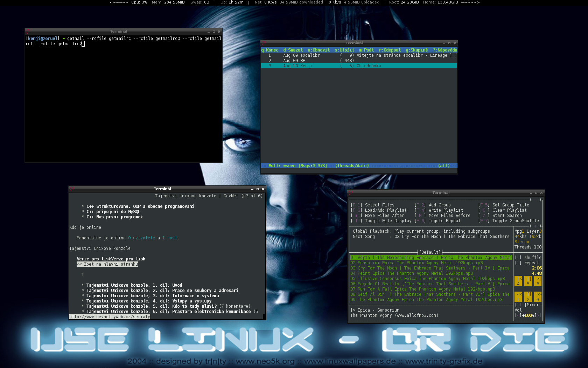This screenshot has height=368, width=588.
Task: Click m:Psát in the Mutt menu
Action: [x=366, y=50]
